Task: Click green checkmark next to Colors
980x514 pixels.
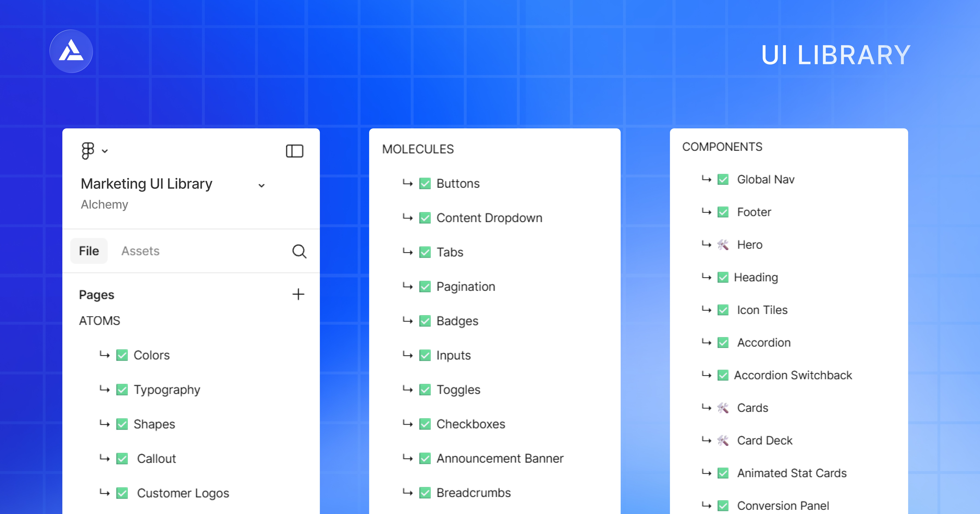Action: point(122,355)
